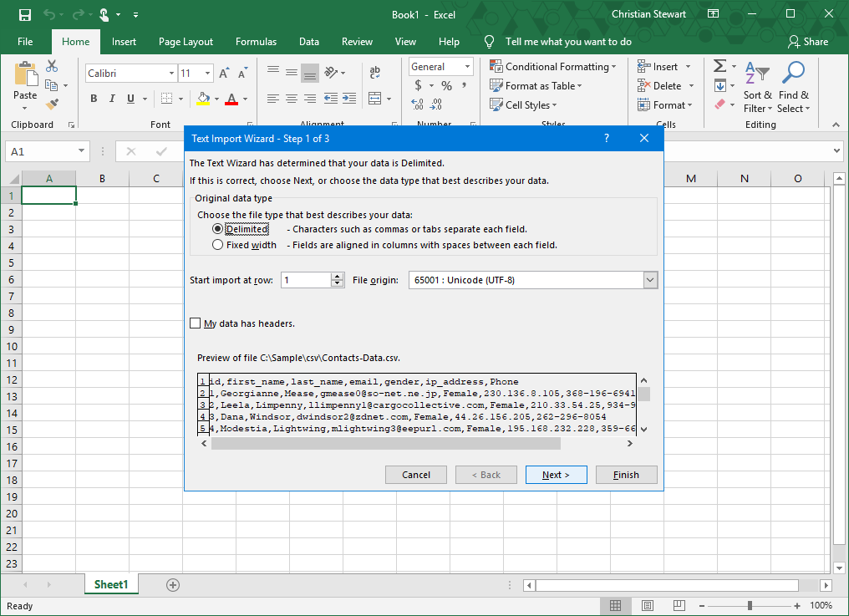Apply Italic formatting
Image resolution: width=849 pixels, height=616 pixels.
tap(112, 99)
